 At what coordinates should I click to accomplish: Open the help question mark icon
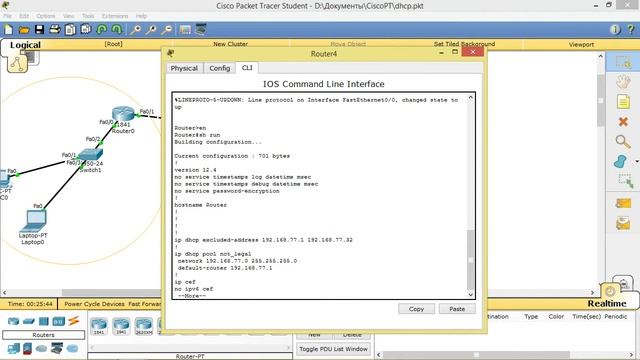tap(631, 29)
